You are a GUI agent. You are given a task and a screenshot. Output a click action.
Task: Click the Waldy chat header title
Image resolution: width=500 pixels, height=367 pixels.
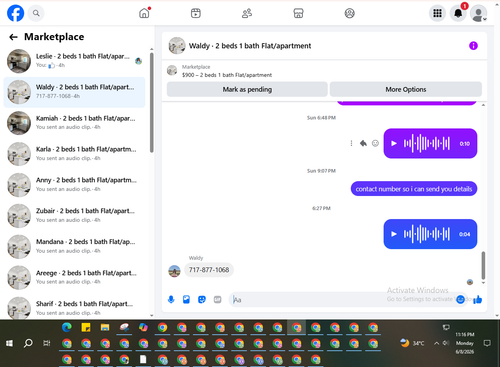click(250, 46)
